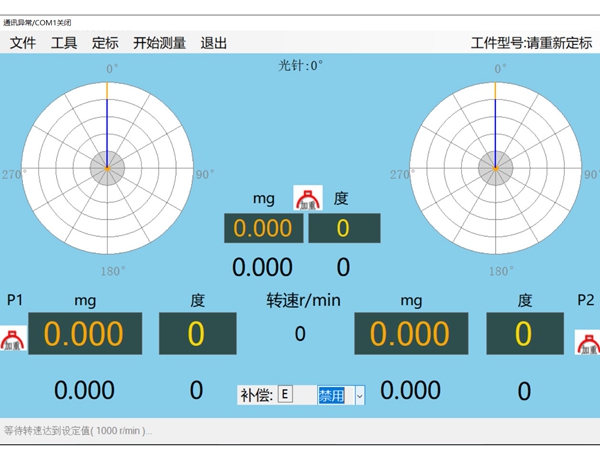
Task: Expand the 补偿 dropdown arrow
Action: [x=360, y=395]
